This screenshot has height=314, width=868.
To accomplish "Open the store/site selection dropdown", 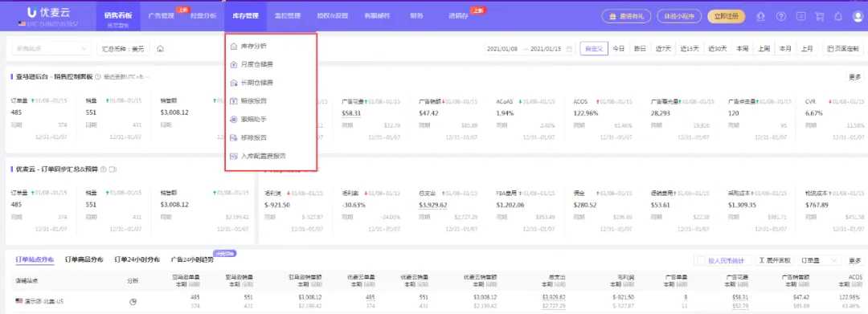I will click(51, 49).
